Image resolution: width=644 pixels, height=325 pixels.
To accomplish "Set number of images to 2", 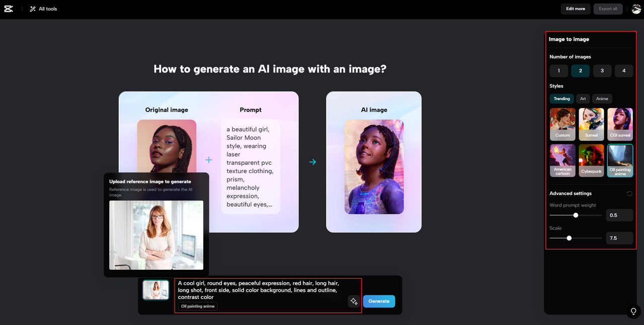I will tap(580, 71).
